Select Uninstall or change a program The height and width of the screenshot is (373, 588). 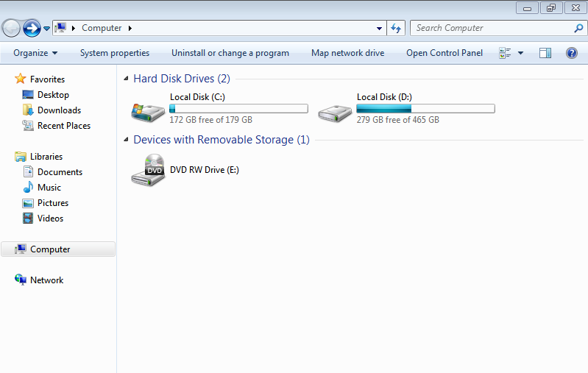click(230, 53)
